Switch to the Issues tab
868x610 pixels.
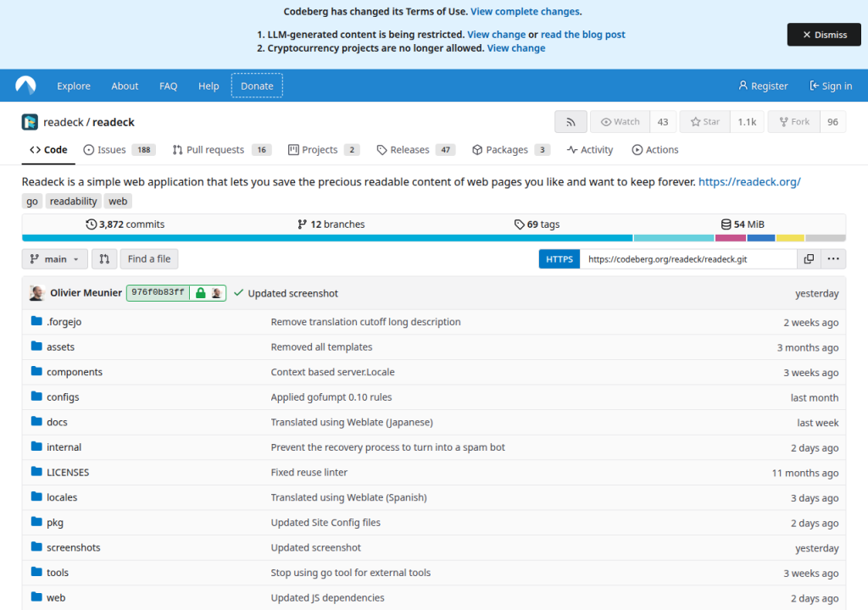coord(119,149)
